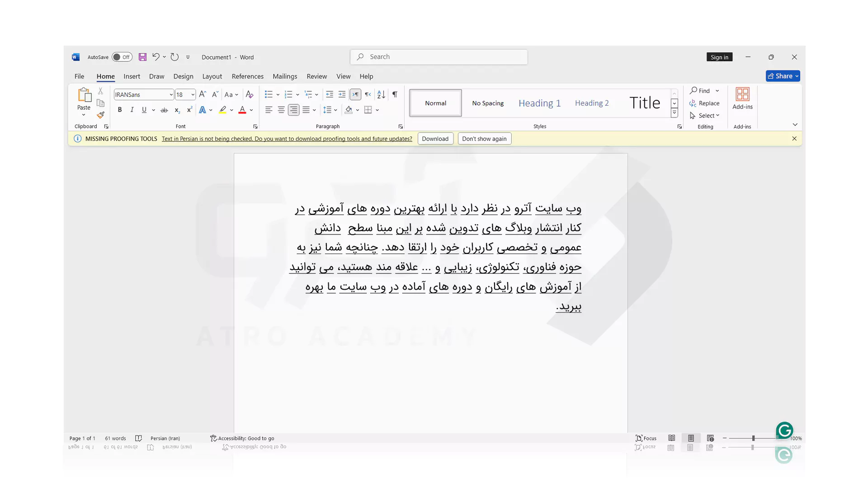Dismiss the Missing Proofing Tools bar
868x488 pixels.
coord(794,139)
